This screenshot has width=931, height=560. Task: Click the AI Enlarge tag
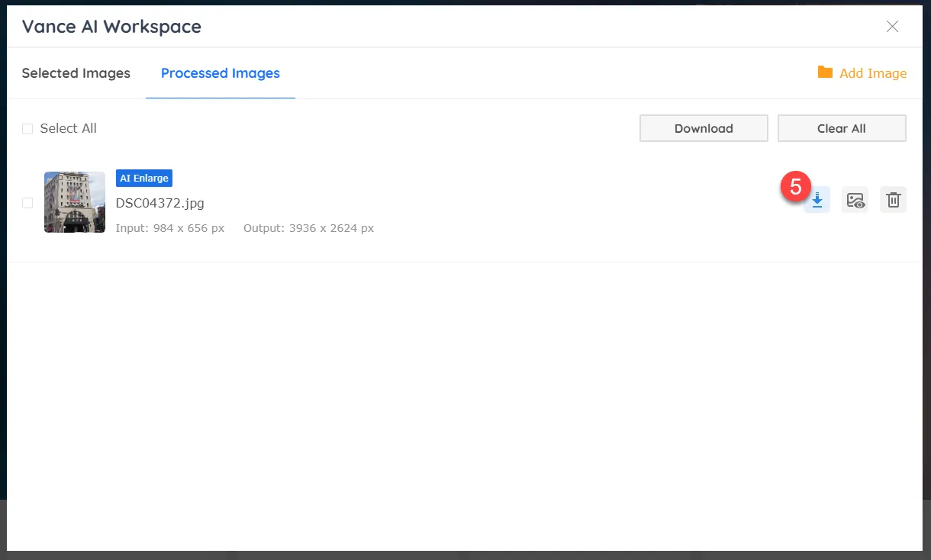pos(144,178)
